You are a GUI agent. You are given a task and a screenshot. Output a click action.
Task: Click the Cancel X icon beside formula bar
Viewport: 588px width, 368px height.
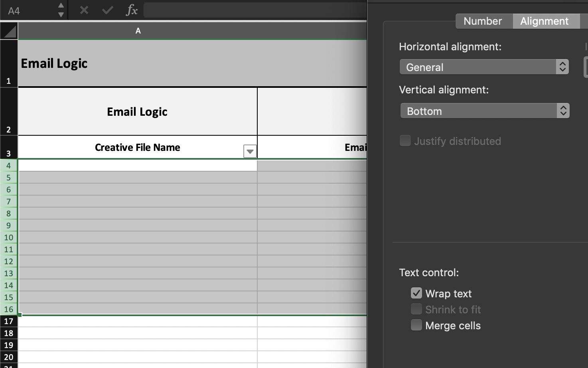click(83, 10)
